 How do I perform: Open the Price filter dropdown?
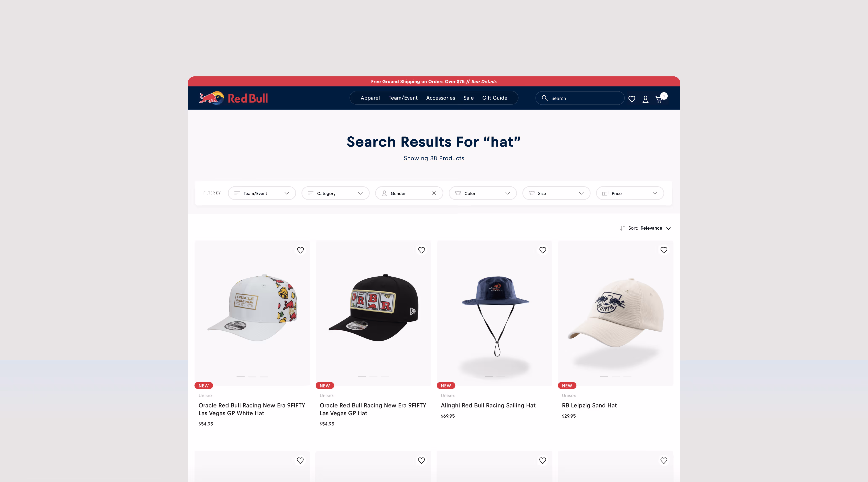coord(630,193)
